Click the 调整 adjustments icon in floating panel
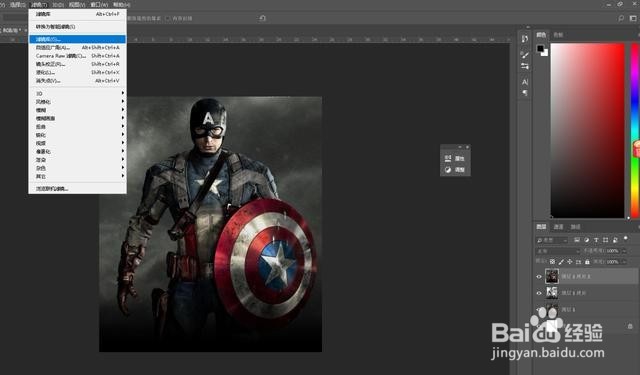Viewport: 640px width, 375px height. (448, 169)
